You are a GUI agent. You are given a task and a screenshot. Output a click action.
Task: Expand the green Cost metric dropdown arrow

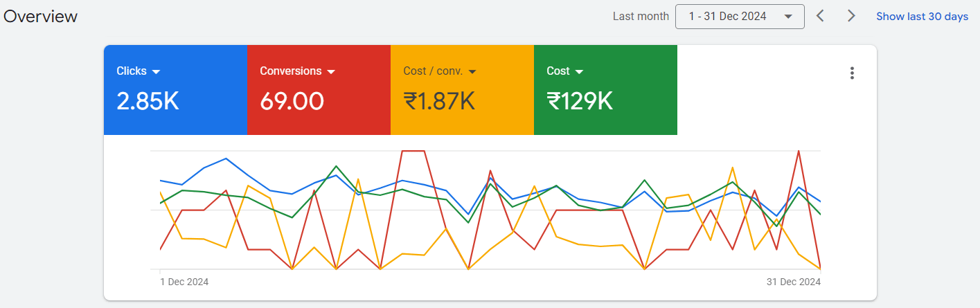tap(579, 71)
